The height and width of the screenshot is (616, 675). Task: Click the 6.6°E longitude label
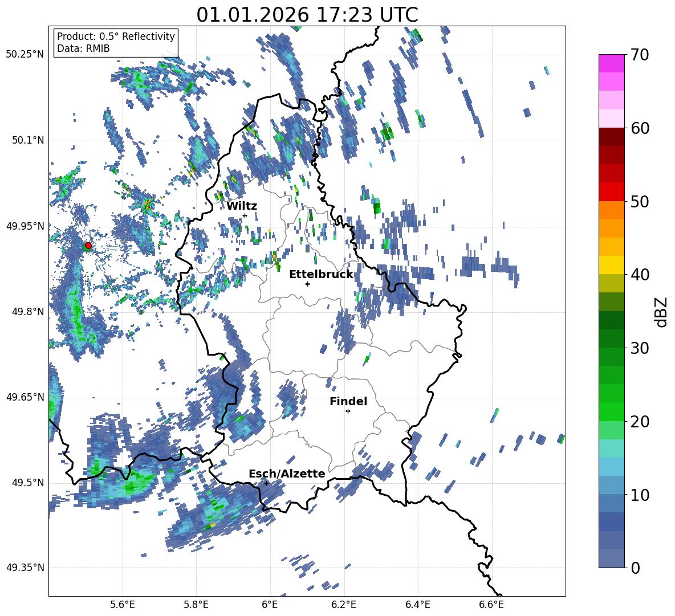[491, 605]
